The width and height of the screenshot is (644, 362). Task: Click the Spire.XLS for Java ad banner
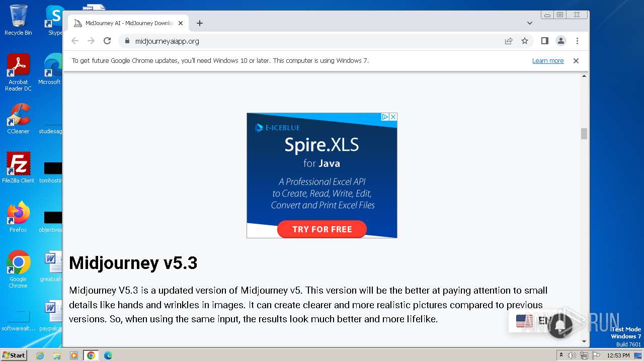click(x=322, y=175)
